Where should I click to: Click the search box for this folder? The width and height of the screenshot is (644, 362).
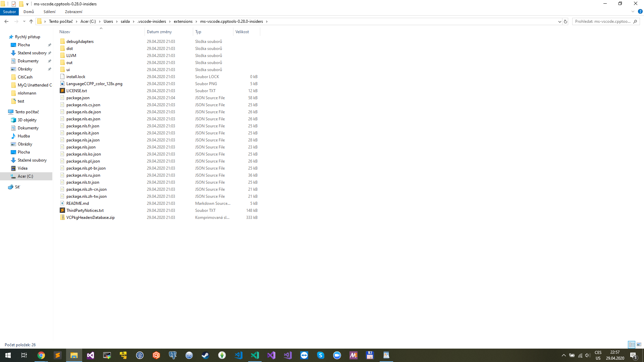coord(603,21)
